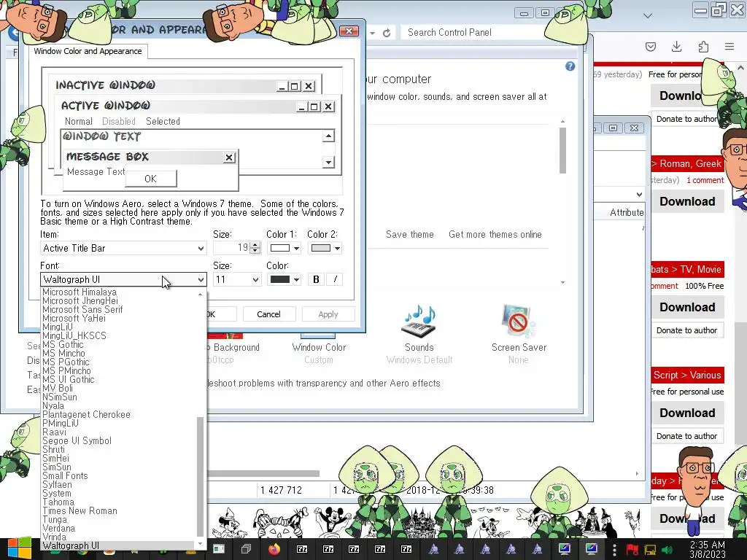Click the volume speaker icon in the tray
Screen dimensions: 747x560
667,550
